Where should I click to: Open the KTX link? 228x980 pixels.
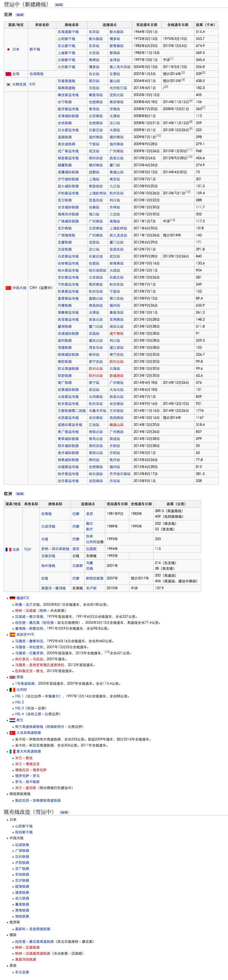pos(32,85)
